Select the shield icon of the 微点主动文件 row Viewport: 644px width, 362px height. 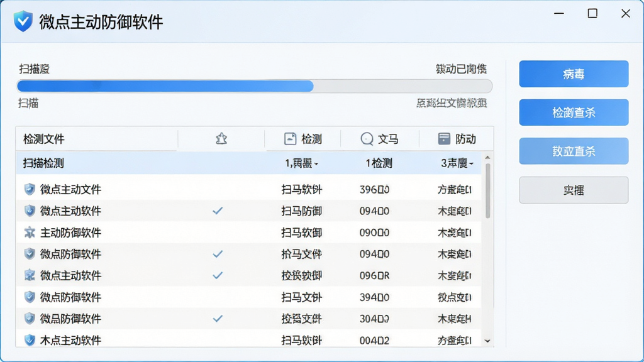[30, 189]
